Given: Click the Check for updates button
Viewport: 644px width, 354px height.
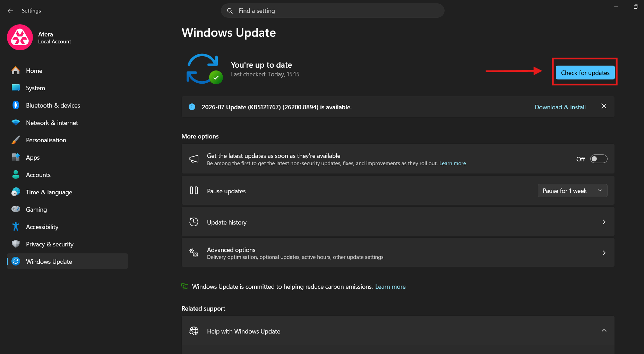Looking at the screenshot, I should (585, 73).
